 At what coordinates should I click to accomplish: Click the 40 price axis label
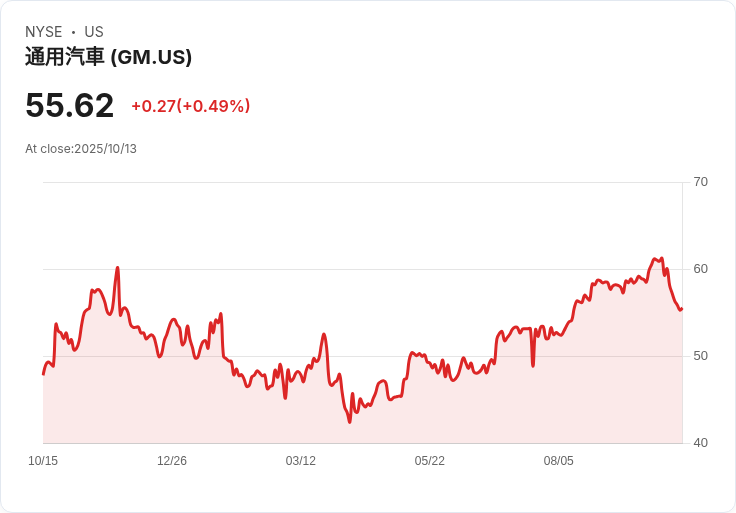click(x=700, y=443)
